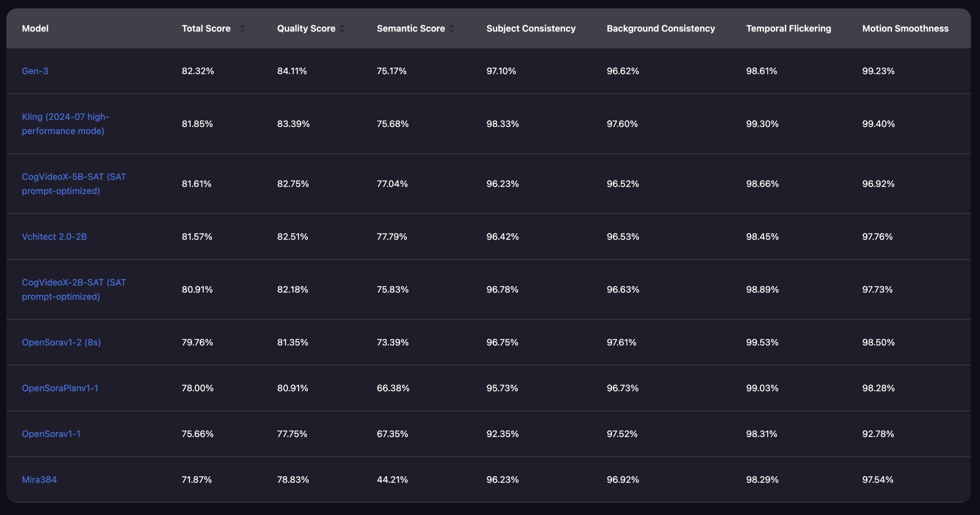Image resolution: width=980 pixels, height=515 pixels.
Task: Select Kling quality score 83.39%
Action: [x=293, y=124]
